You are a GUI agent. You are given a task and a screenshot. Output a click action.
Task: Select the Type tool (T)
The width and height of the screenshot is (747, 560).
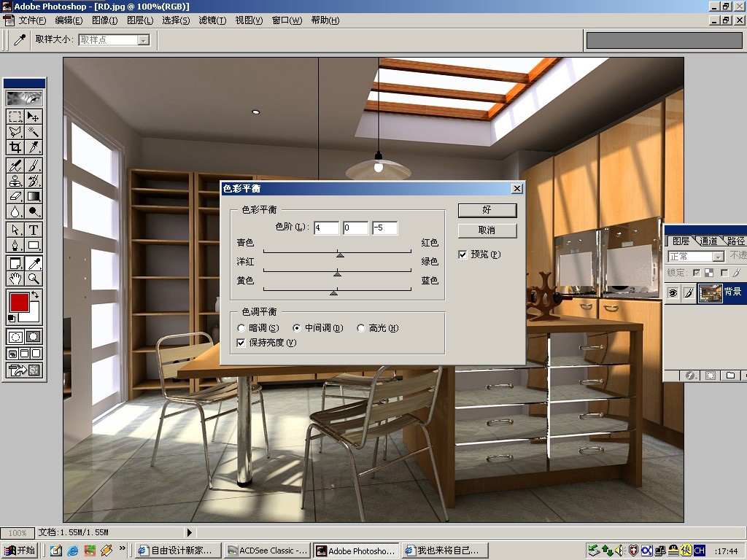(x=34, y=230)
